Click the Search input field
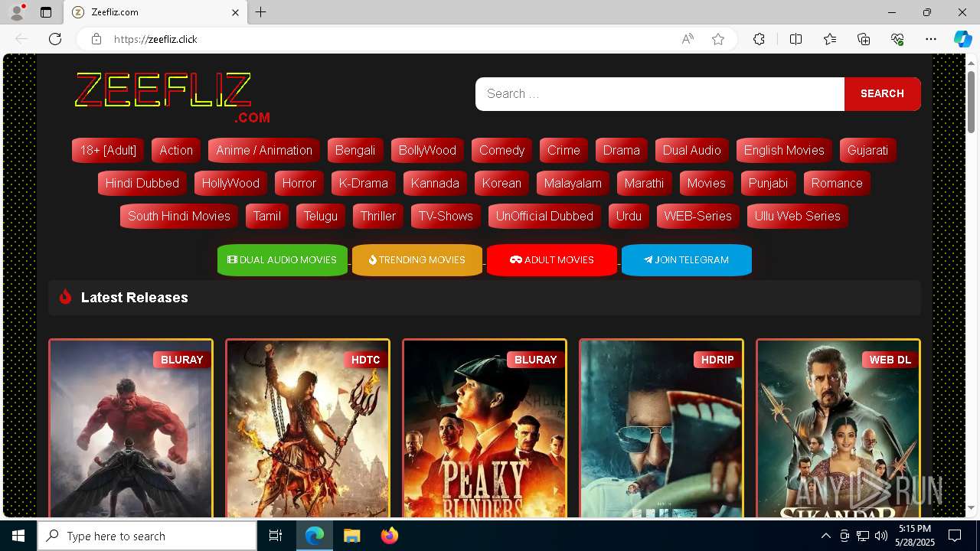This screenshot has height=551, width=980. pyautogui.click(x=659, y=93)
